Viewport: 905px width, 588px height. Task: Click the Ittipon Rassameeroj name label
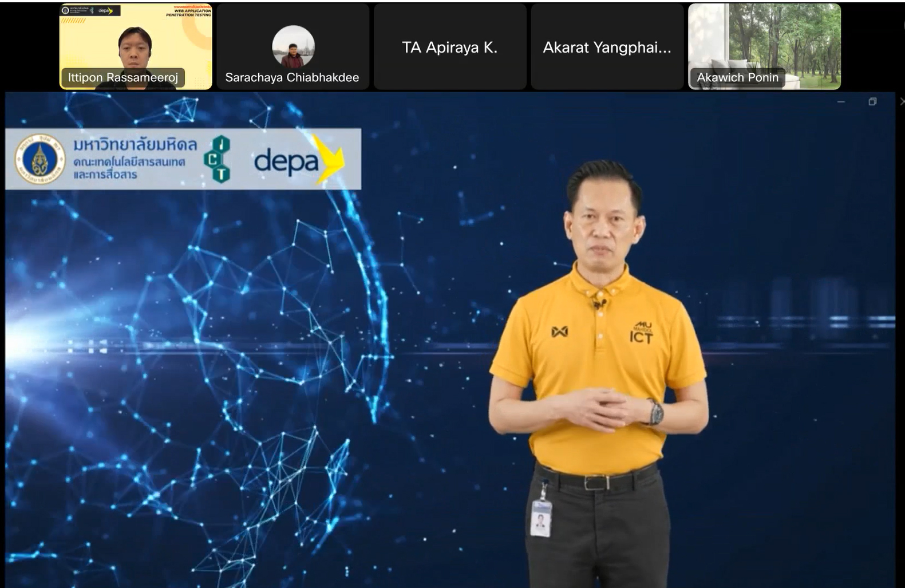coord(123,77)
